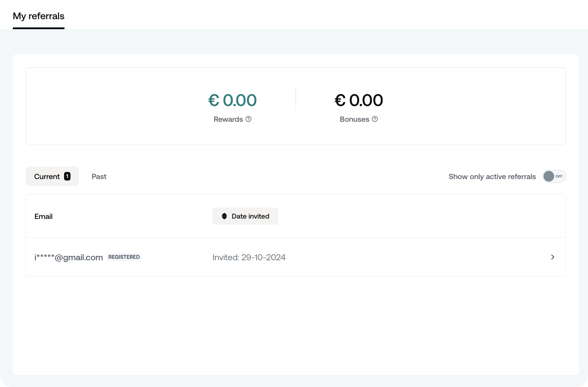
Task: Click the question mark next to Rewards
Action: (x=248, y=119)
